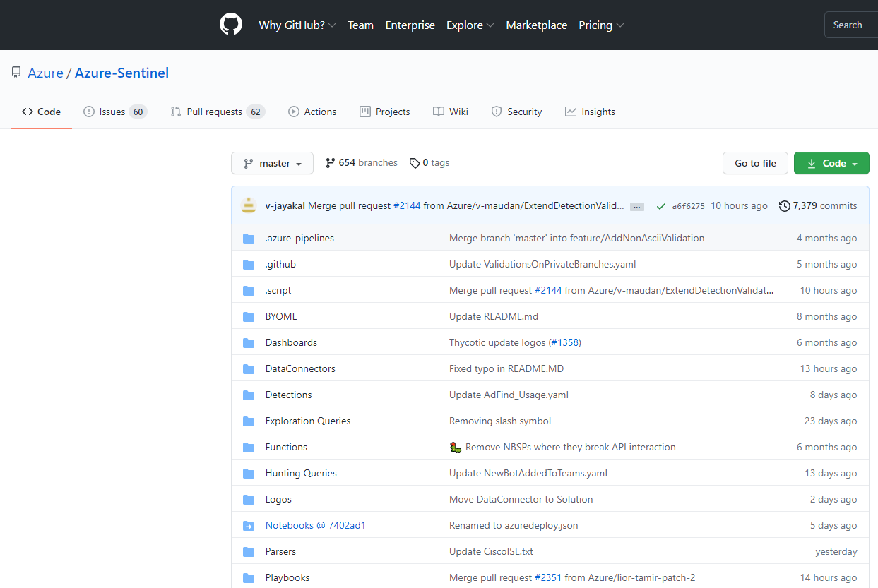
Task: Click the Logos folder icon
Action: coord(249,500)
